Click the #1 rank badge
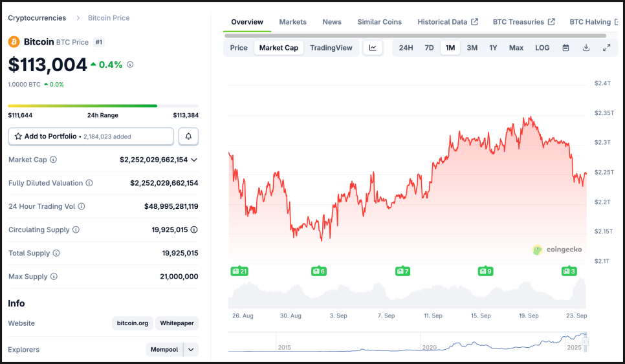The image size is (625, 364). (99, 42)
